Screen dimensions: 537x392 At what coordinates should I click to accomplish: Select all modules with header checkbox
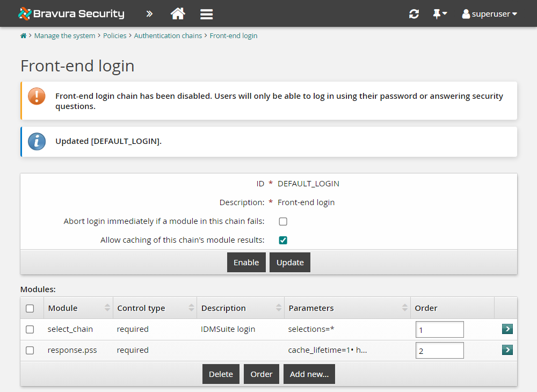pos(30,308)
